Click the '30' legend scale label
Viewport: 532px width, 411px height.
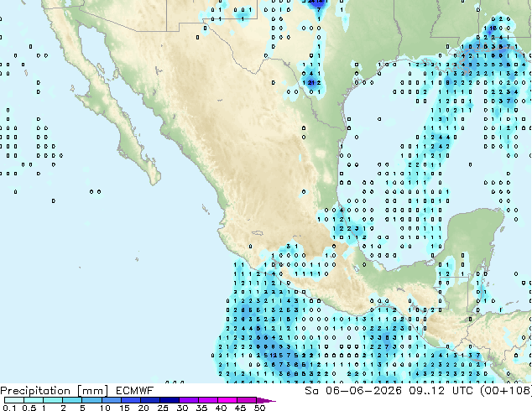[182, 408]
